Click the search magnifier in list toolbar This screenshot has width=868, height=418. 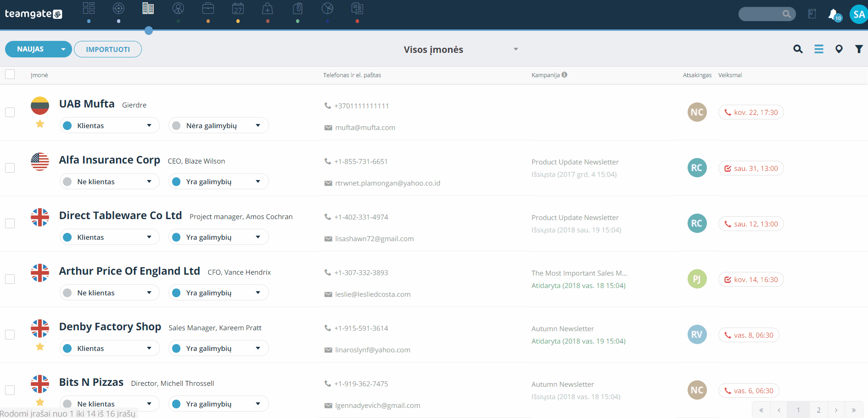pos(798,49)
